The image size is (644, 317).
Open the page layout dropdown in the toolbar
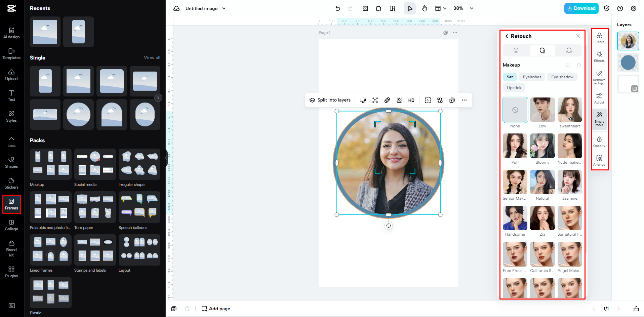pyautogui.click(x=440, y=8)
